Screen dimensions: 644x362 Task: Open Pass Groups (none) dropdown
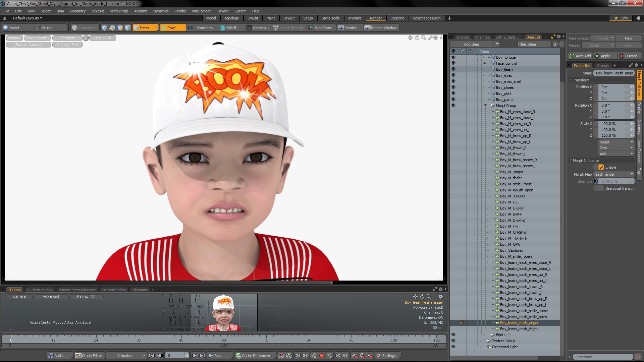pyautogui.click(x=602, y=38)
